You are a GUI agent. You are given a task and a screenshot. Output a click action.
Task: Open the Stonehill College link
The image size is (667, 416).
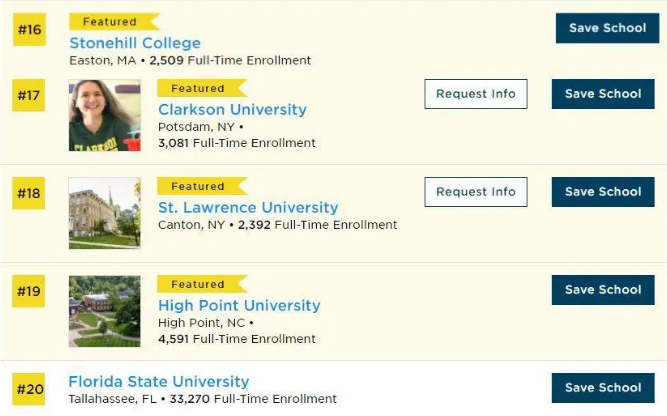coord(135,43)
